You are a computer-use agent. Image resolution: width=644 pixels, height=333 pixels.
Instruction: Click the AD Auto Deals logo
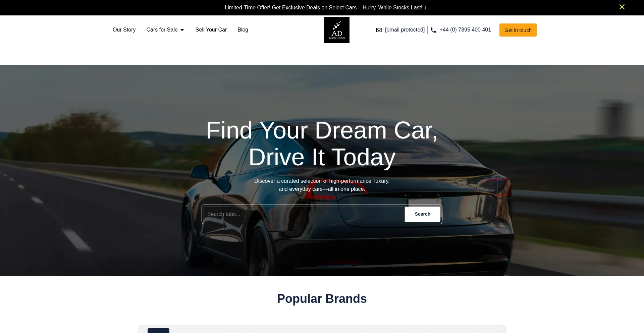[336, 30]
